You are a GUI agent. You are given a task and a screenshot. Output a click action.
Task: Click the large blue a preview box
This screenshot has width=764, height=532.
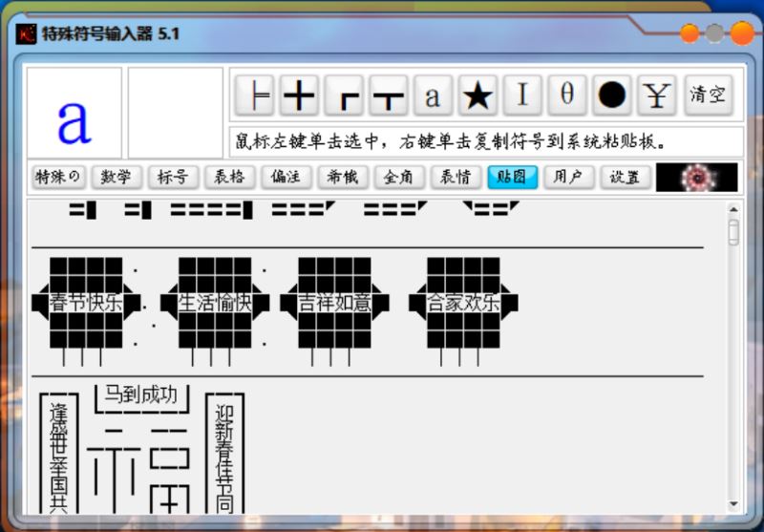click(74, 113)
